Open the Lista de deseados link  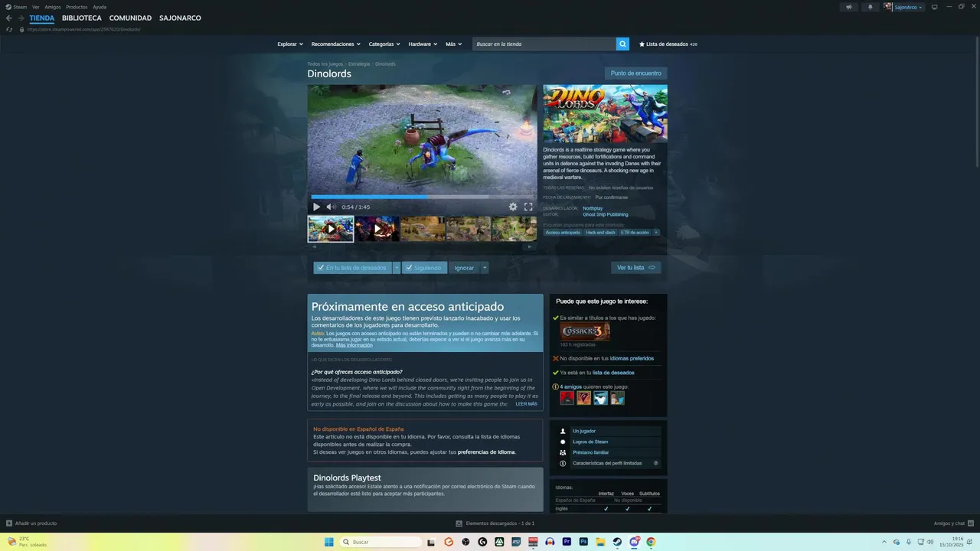coord(668,44)
